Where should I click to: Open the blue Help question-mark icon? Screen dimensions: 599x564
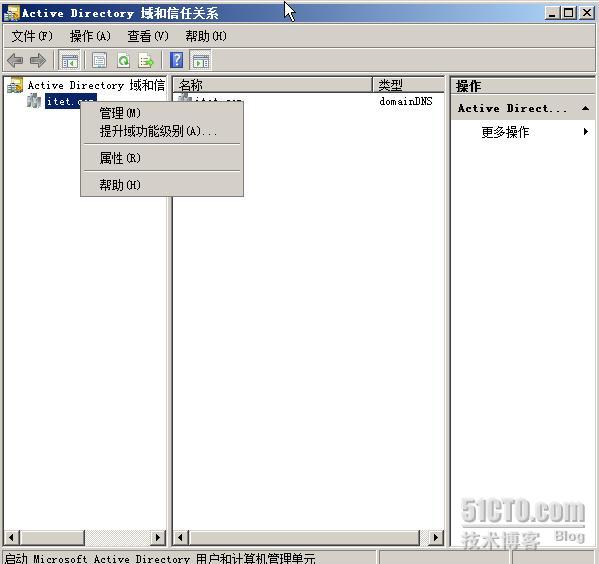click(176, 60)
